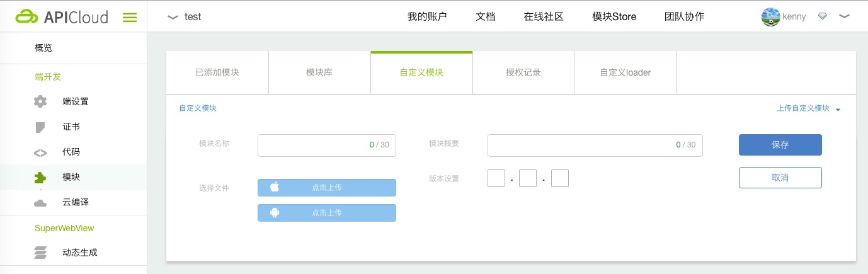Click the diamond icon next to kenny
This screenshot has height=274, width=868.
pyautogui.click(x=823, y=17)
